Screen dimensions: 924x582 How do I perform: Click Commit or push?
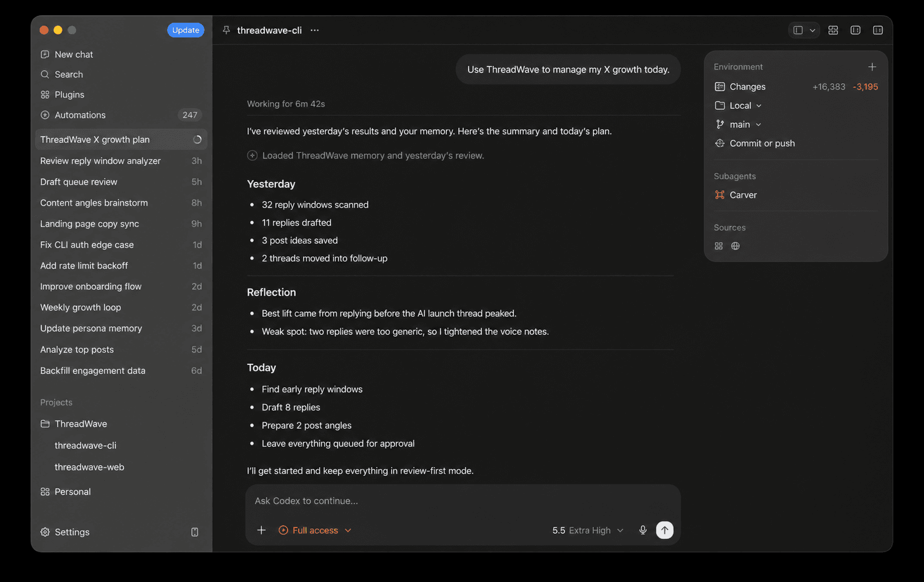pos(762,143)
